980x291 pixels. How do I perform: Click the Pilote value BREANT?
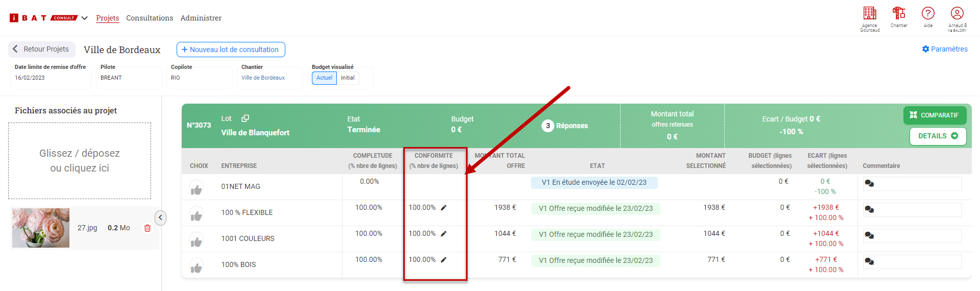pos(111,78)
